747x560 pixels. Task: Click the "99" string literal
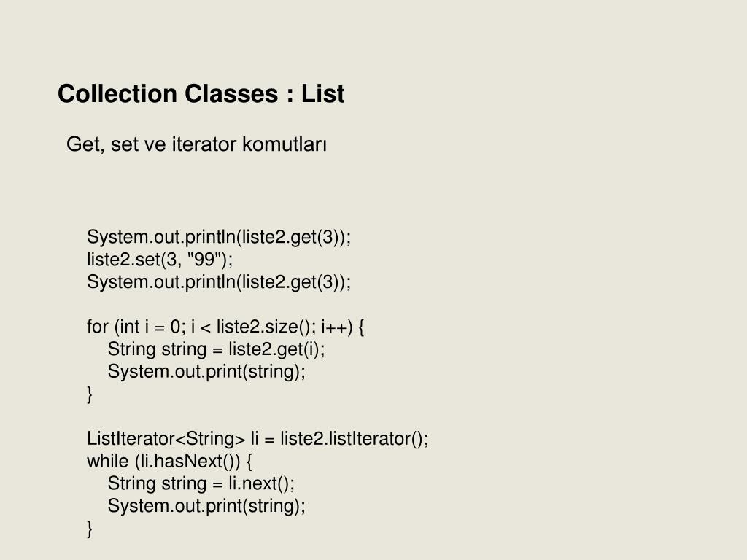tap(205, 259)
